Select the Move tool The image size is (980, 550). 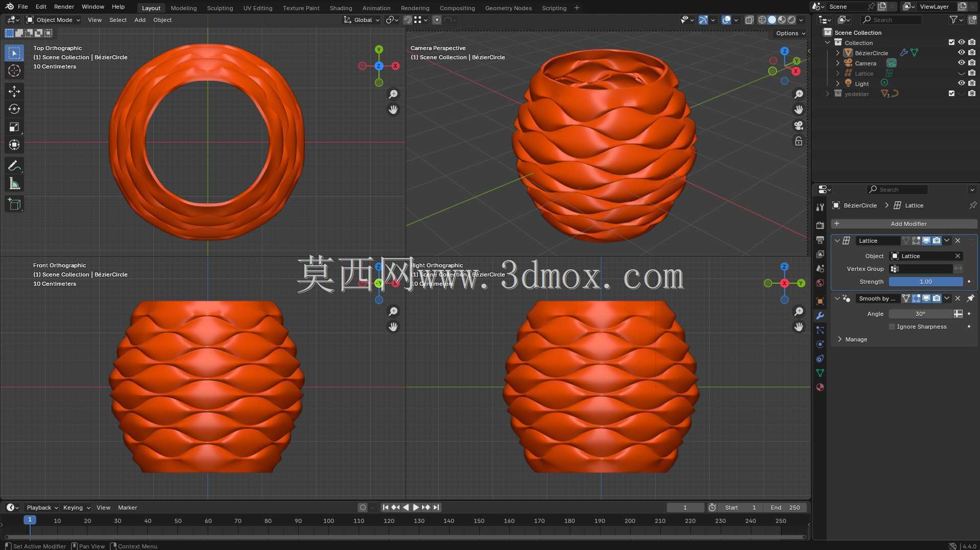tap(14, 91)
